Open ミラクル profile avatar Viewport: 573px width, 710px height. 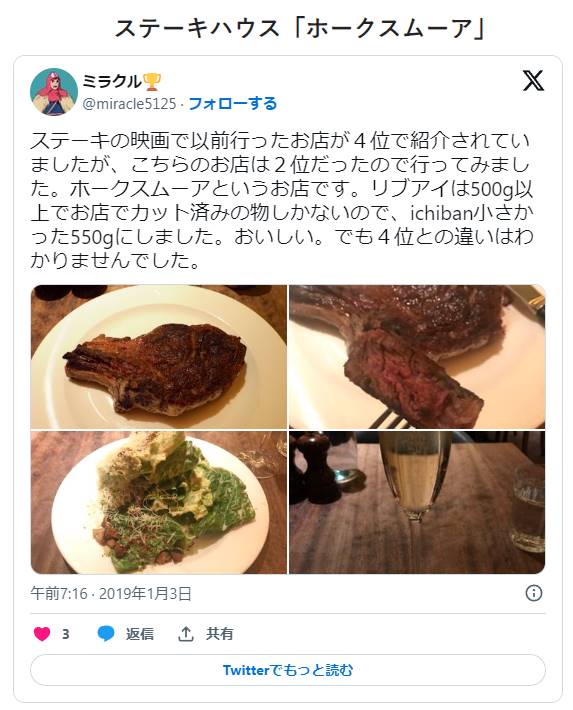pyautogui.click(x=54, y=92)
